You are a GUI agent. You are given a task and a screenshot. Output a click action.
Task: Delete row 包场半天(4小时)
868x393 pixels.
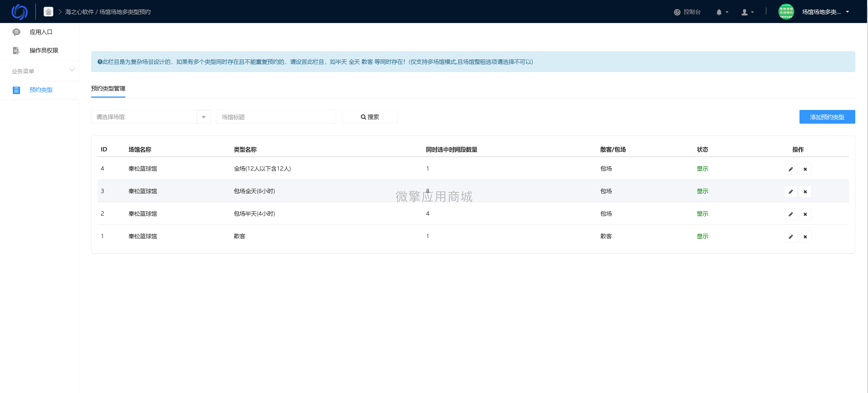pos(805,214)
